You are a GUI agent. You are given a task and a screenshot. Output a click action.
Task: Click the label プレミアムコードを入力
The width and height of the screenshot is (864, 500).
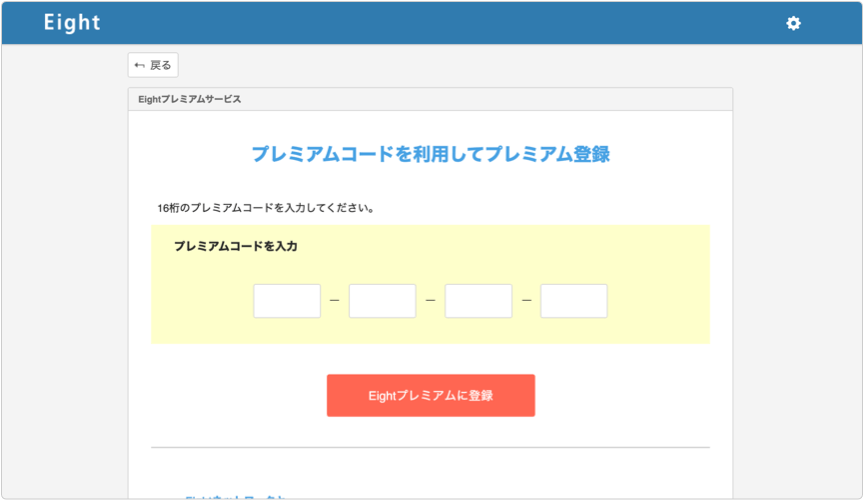(x=236, y=246)
